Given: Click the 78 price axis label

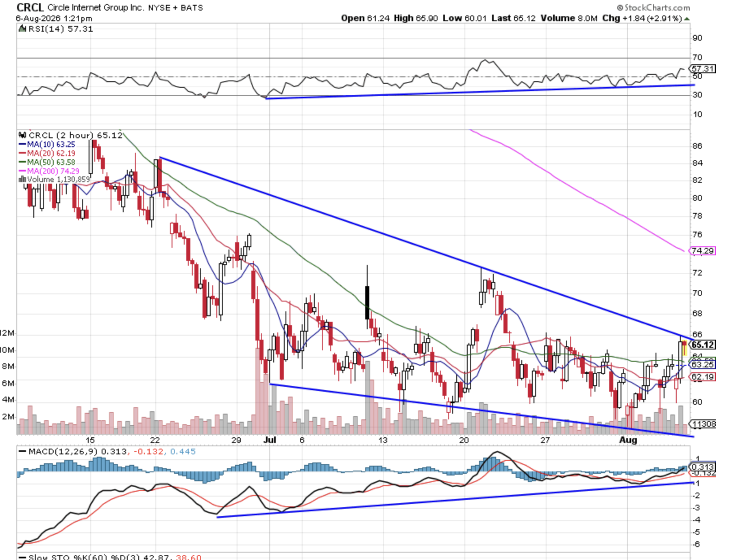Looking at the screenshot, I should pyautogui.click(x=697, y=216).
